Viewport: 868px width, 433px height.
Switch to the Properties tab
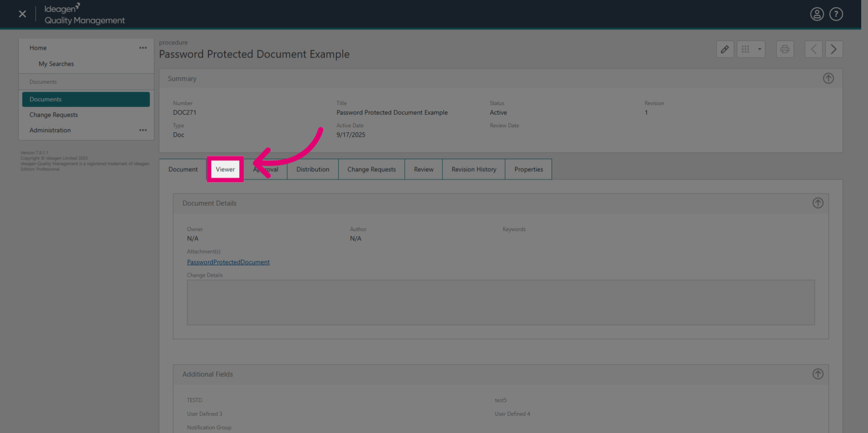(528, 169)
